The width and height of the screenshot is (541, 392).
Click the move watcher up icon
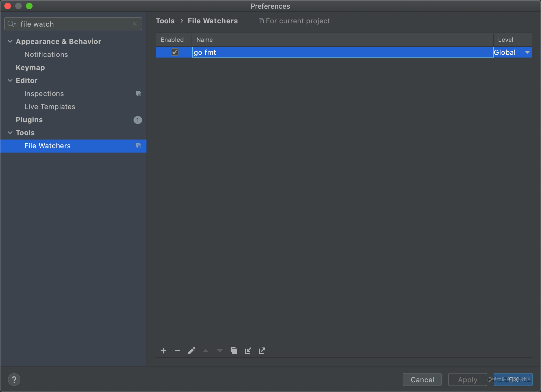206,351
